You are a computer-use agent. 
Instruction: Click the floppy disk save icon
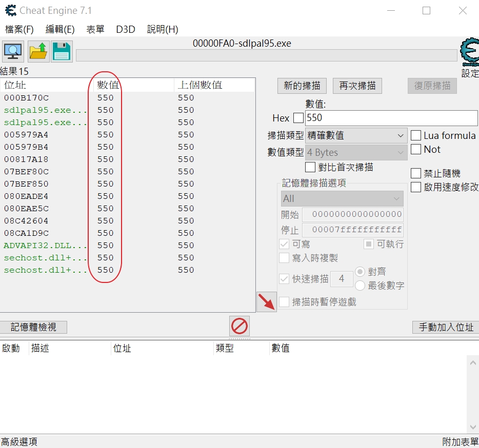pyautogui.click(x=62, y=51)
